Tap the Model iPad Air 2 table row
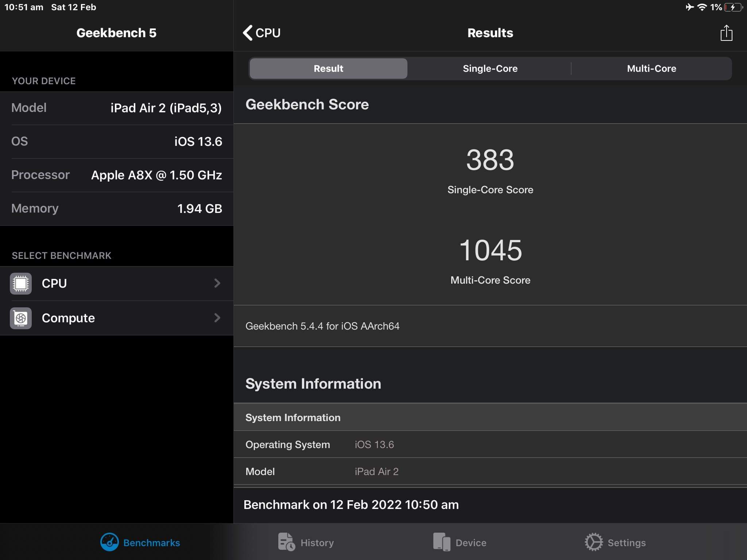Image resolution: width=747 pixels, height=560 pixels. click(x=490, y=471)
